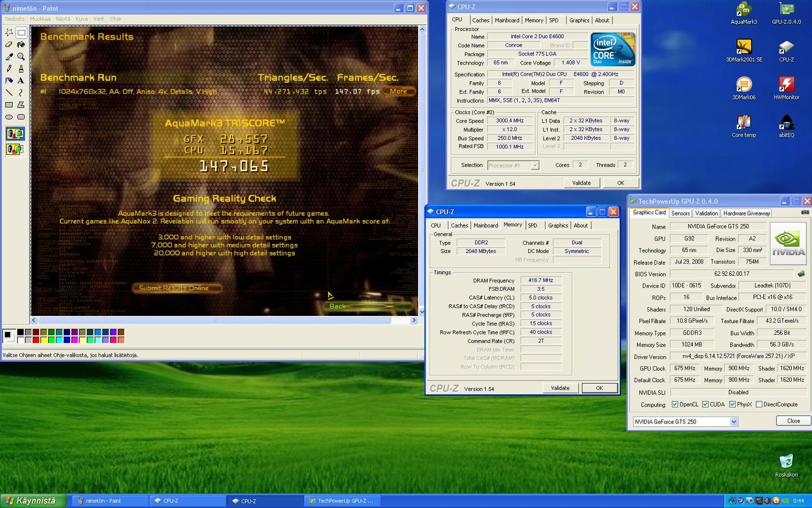Open the Processor #1 selection dropdown in CPU-Z
Viewport: 812px width, 508px height.
tap(513, 165)
